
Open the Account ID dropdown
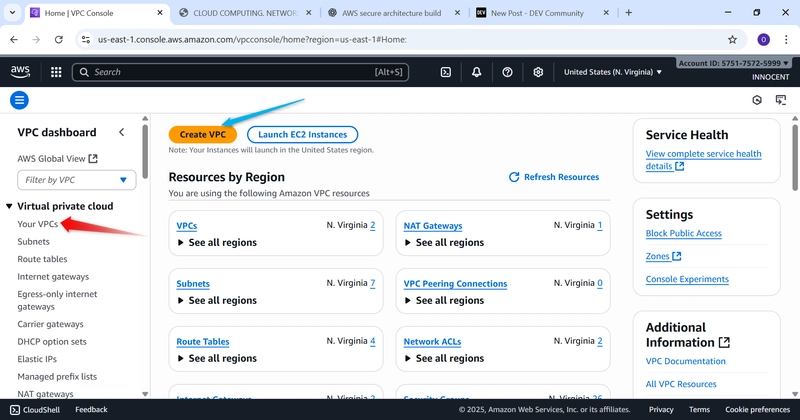[734, 63]
